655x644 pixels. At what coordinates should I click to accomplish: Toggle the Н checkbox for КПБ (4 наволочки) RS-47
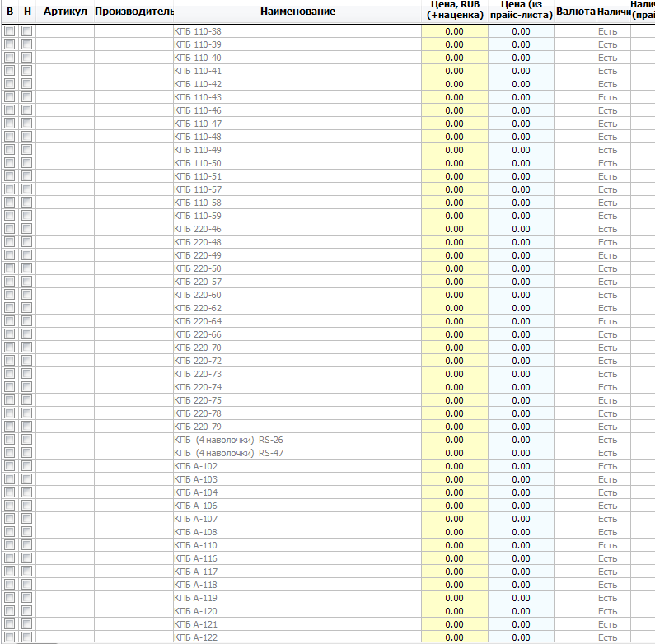coord(26,453)
